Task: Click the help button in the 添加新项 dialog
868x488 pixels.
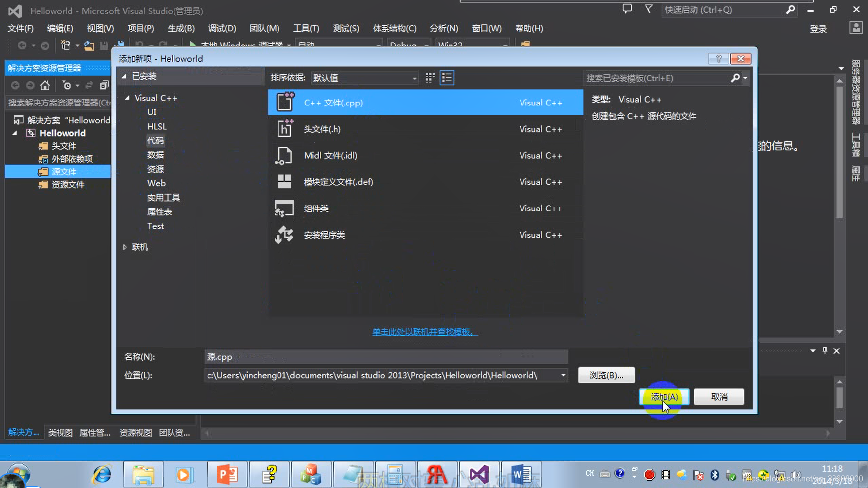Action: point(718,59)
